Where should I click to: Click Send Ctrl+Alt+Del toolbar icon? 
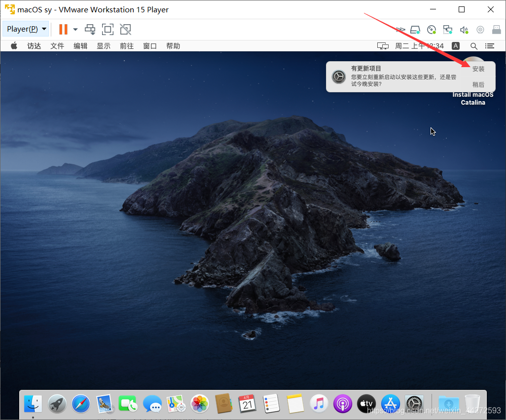click(90, 29)
